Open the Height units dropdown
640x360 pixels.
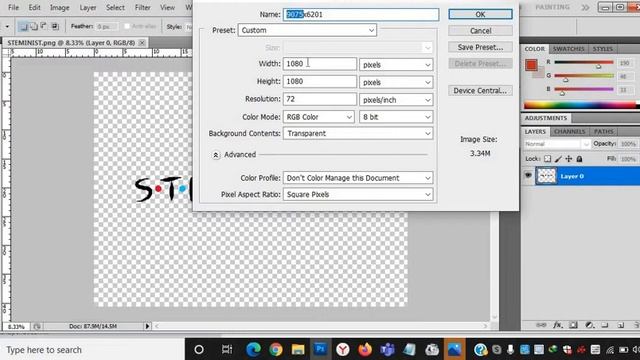pyautogui.click(x=396, y=82)
